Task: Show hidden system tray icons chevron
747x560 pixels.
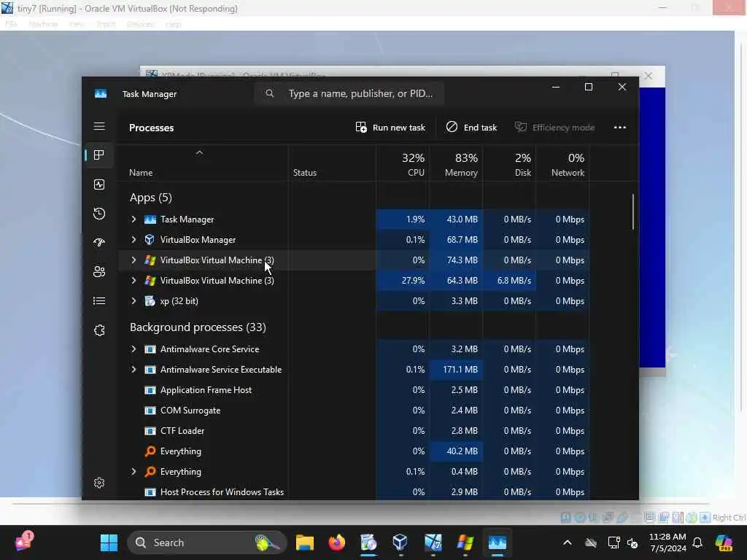Action: [568, 542]
